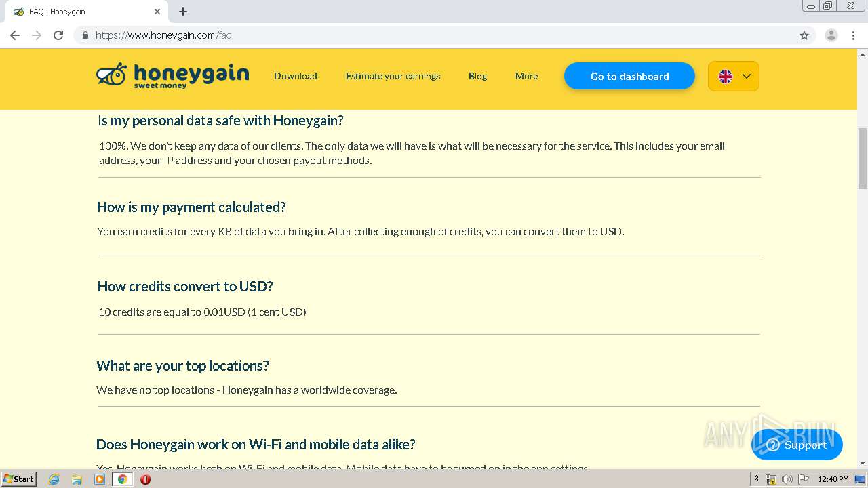Open the language dropdown with UK flag
The height and width of the screenshot is (488, 868).
(734, 76)
